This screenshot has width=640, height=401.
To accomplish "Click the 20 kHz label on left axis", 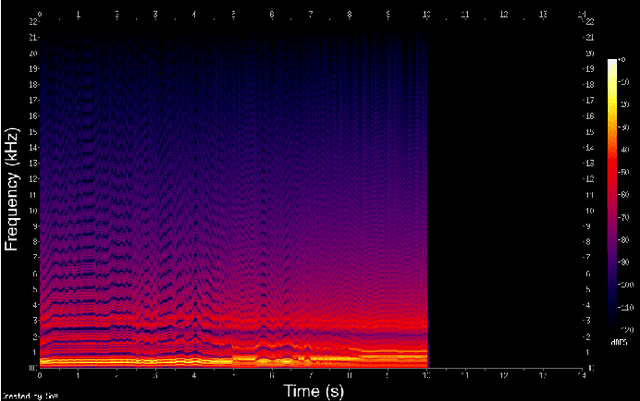I will tap(33, 53).
